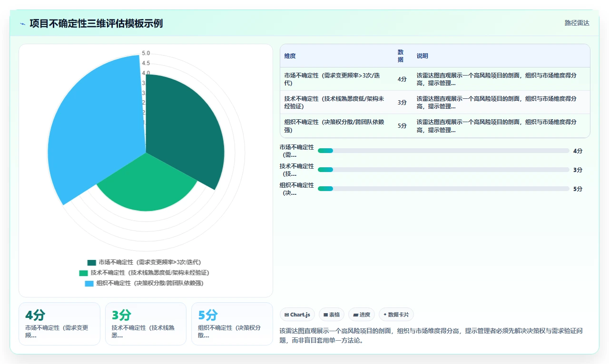Click the 4分 cell in the table
The image size is (609, 364).
pyautogui.click(x=402, y=79)
